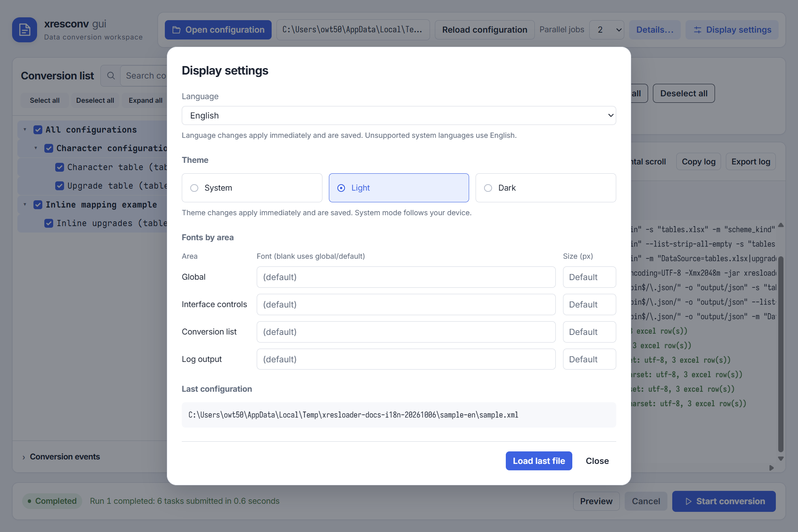This screenshot has width=798, height=532.
Task: Click the Preview button
Action: [596, 501]
